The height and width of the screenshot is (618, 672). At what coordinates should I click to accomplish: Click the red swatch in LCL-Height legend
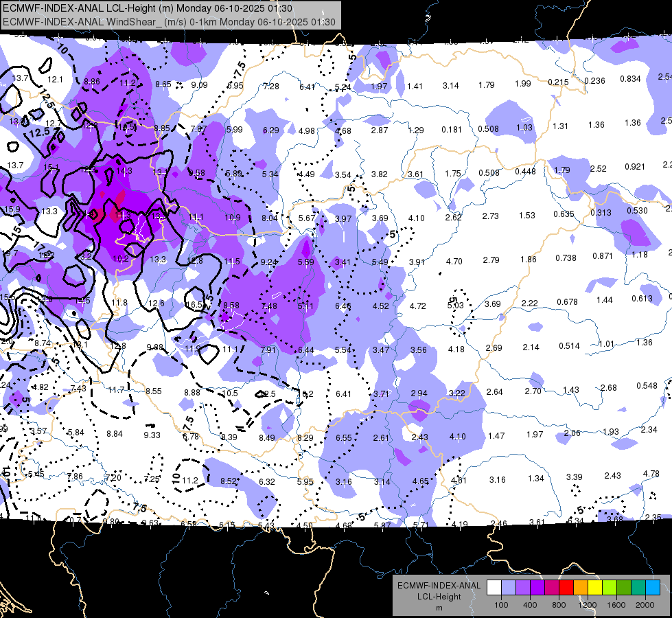566,588
